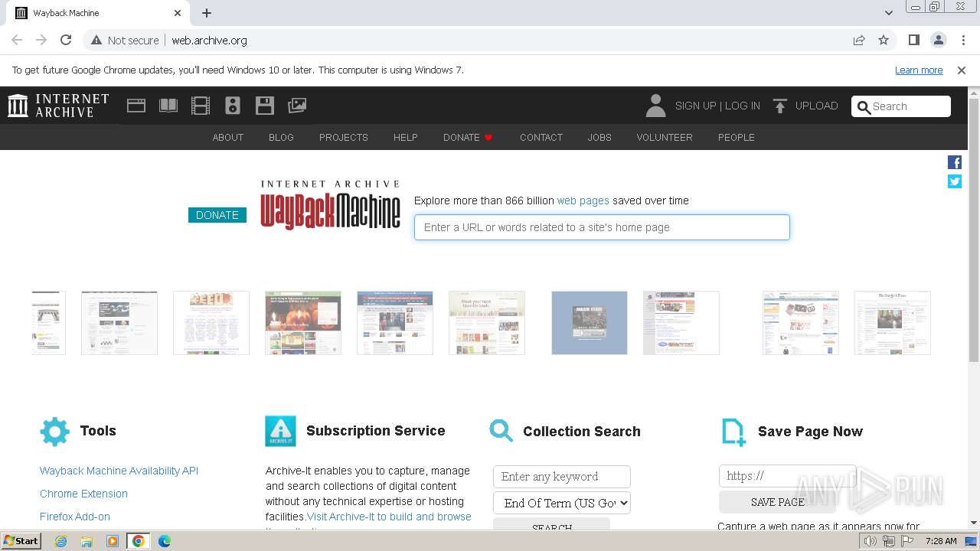Expand Chrome tab search chevron
The height and width of the screenshot is (551, 980).
[x=888, y=13]
